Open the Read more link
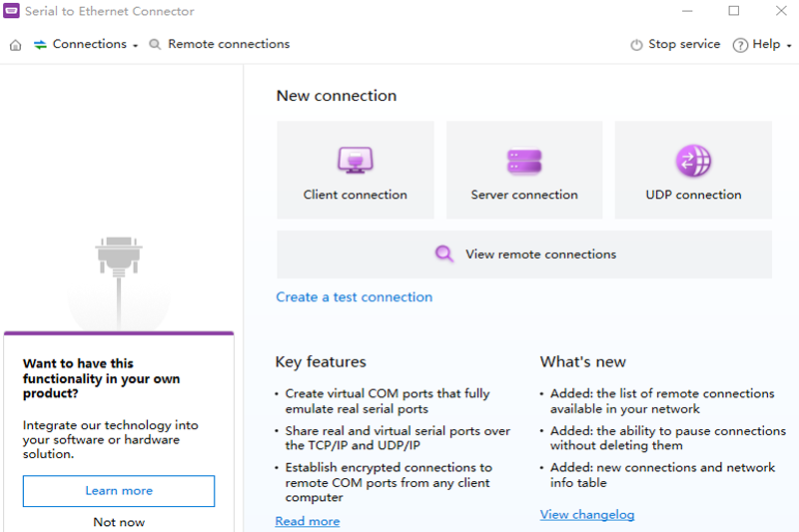 pyautogui.click(x=308, y=521)
